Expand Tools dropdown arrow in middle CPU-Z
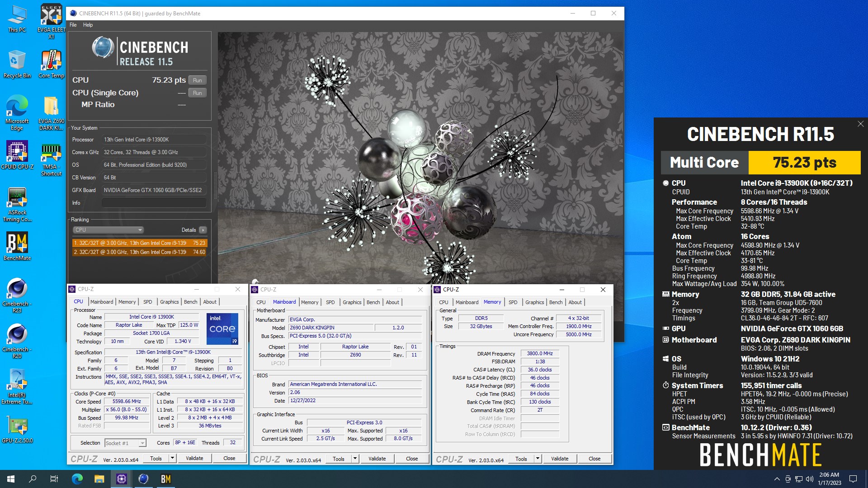 tap(355, 459)
